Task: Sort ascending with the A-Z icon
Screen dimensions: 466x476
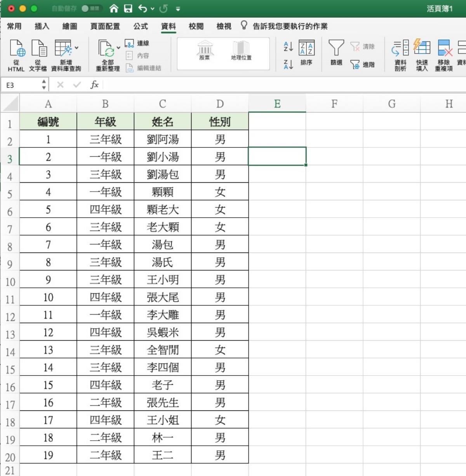Action: (x=288, y=47)
